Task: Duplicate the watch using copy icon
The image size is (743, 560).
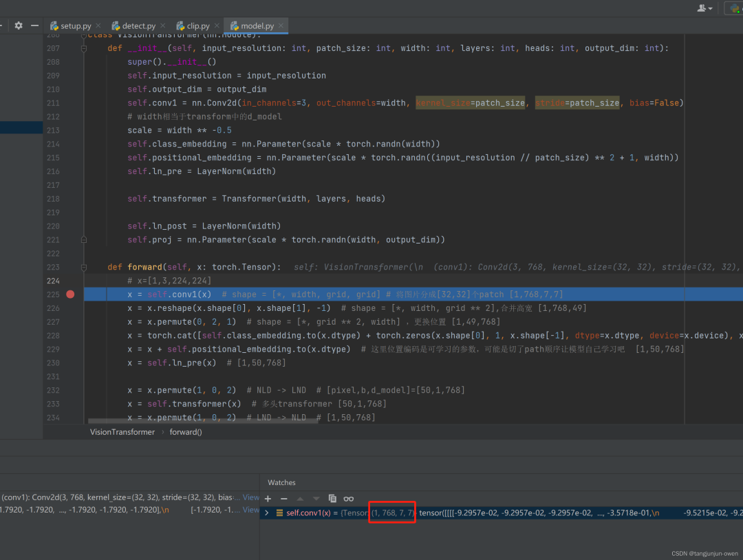Action: (332, 498)
